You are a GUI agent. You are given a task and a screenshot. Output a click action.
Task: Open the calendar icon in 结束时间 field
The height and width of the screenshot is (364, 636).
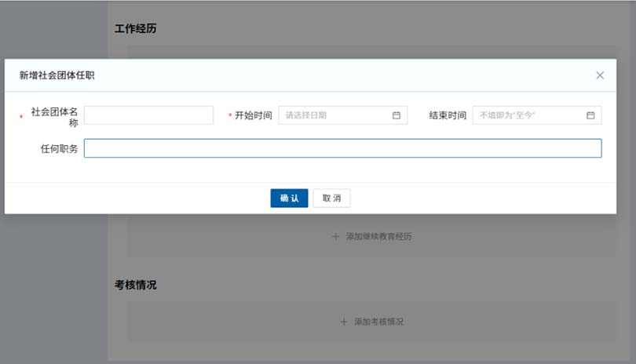[x=590, y=115]
